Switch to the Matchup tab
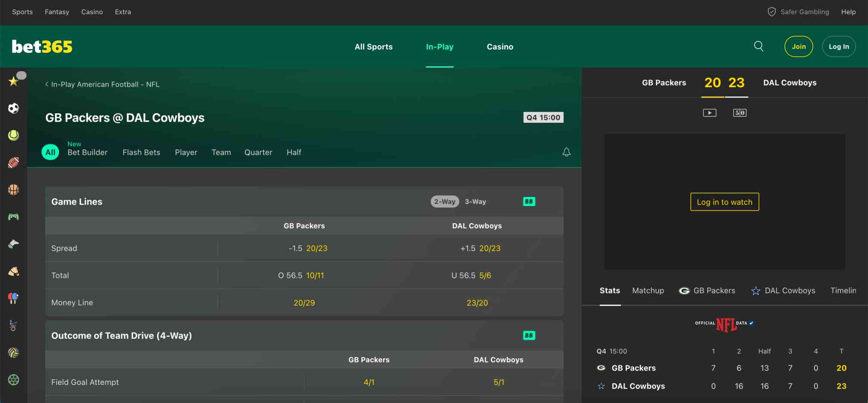This screenshot has height=403, width=868. point(648,291)
